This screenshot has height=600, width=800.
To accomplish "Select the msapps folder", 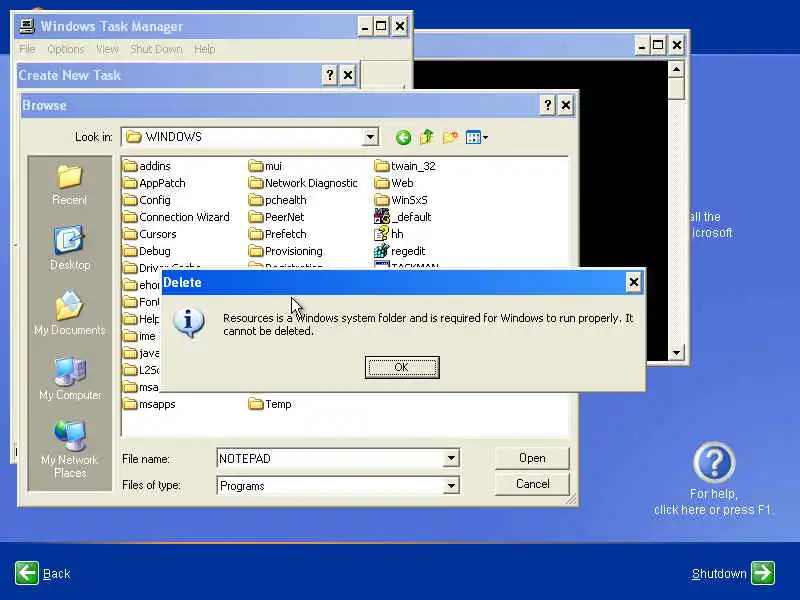I will [149, 404].
